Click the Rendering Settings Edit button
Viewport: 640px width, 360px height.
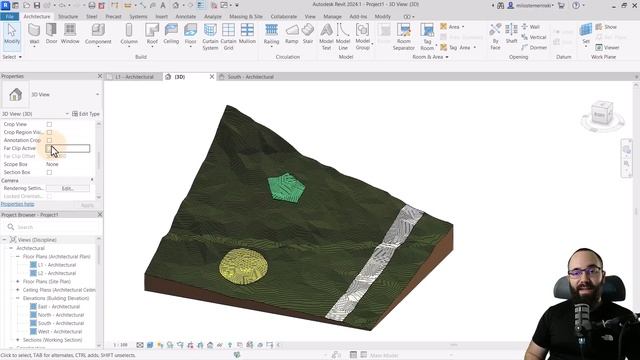(x=68, y=188)
